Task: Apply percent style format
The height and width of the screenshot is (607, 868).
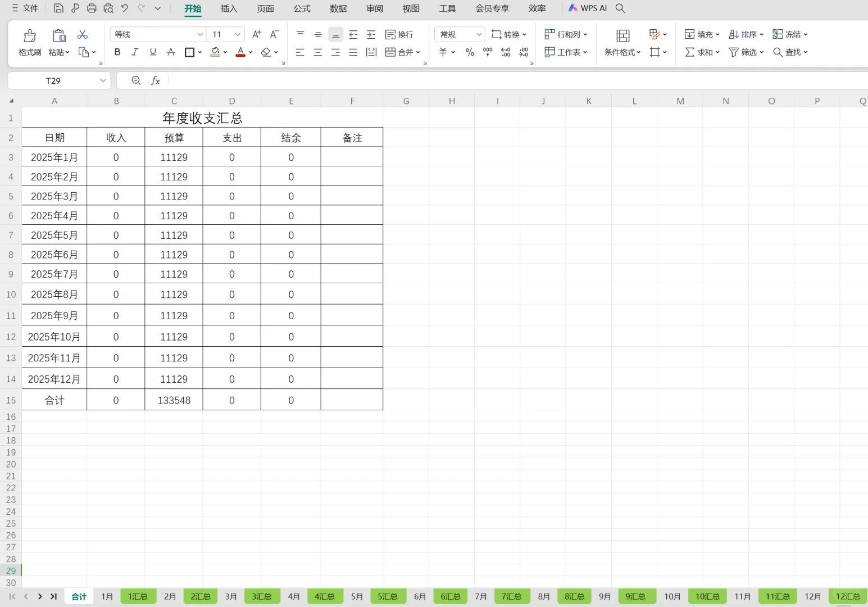Action: pyautogui.click(x=470, y=52)
